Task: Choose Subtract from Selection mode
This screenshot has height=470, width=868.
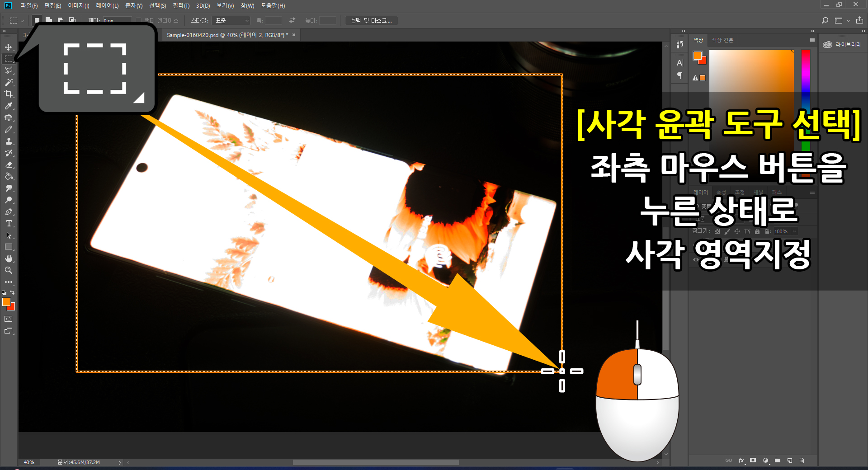Action: [x=61, y=20]
